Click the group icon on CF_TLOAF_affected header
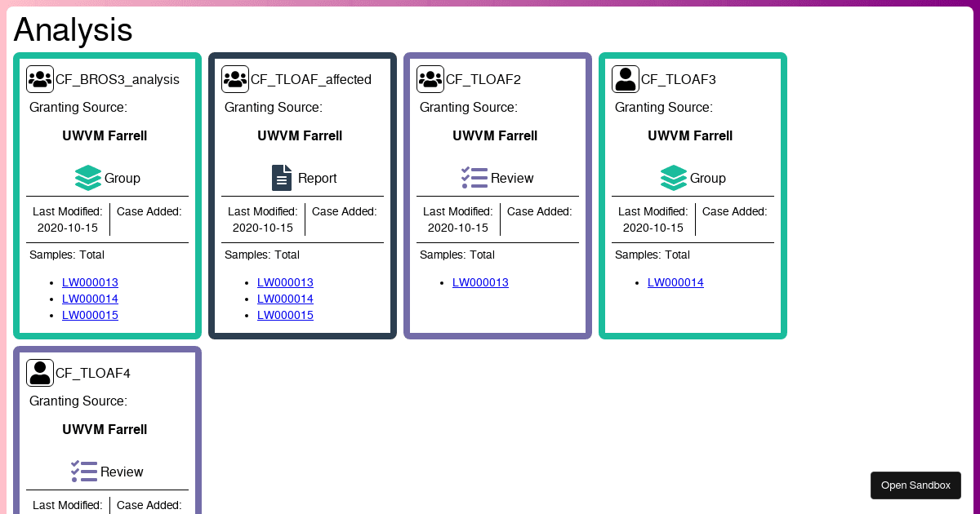Viewport: 980px width, 514px height. click(x=234, y=78)
